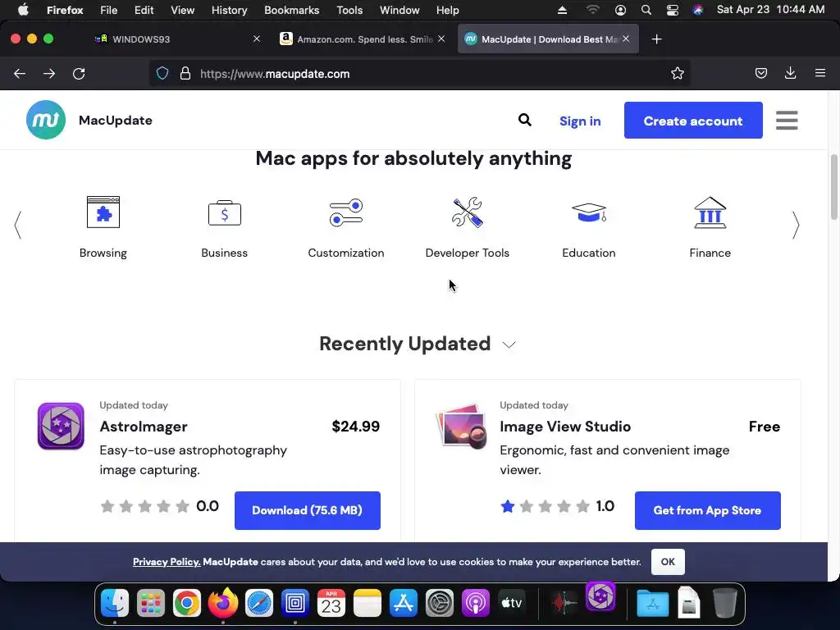840x630 pixels.
Task: Click the Image View Studio app icon
Action: point(462,426)
